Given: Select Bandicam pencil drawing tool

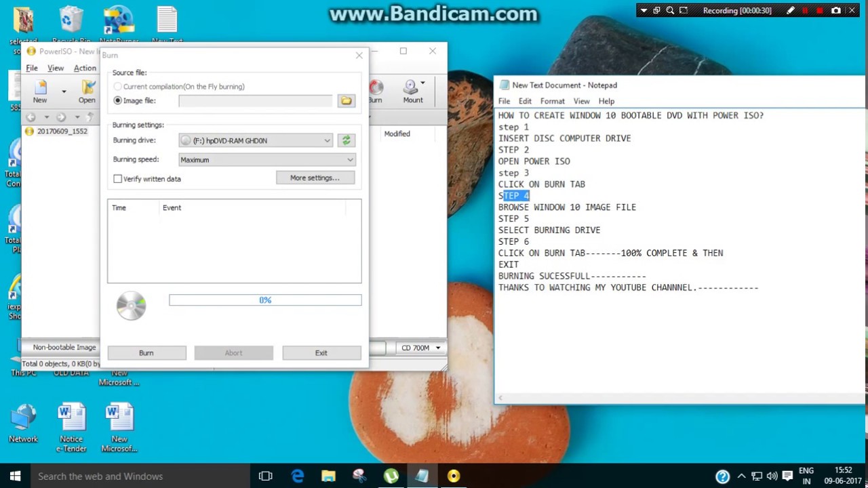Looking at the screenshot, I should (x=791, y=10).
